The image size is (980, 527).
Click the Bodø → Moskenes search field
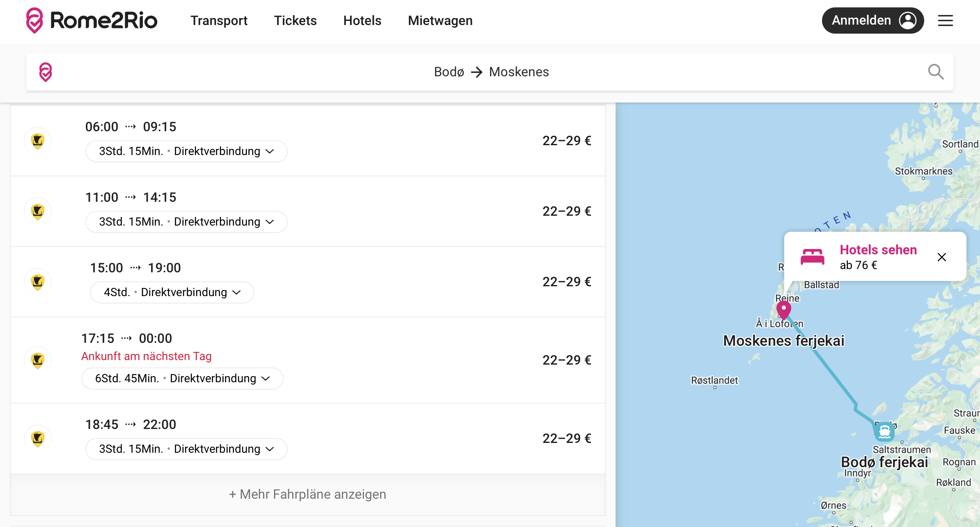(490, 72)
